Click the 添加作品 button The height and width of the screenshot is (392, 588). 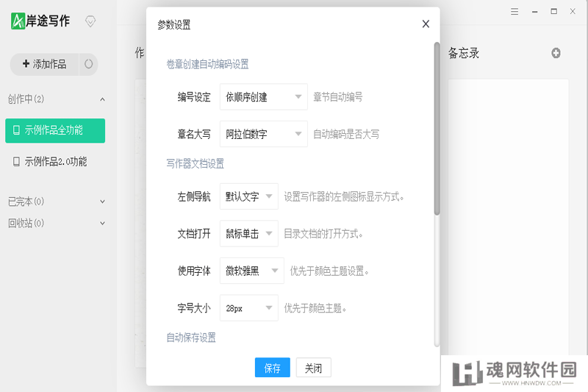(x=44, y=64)
